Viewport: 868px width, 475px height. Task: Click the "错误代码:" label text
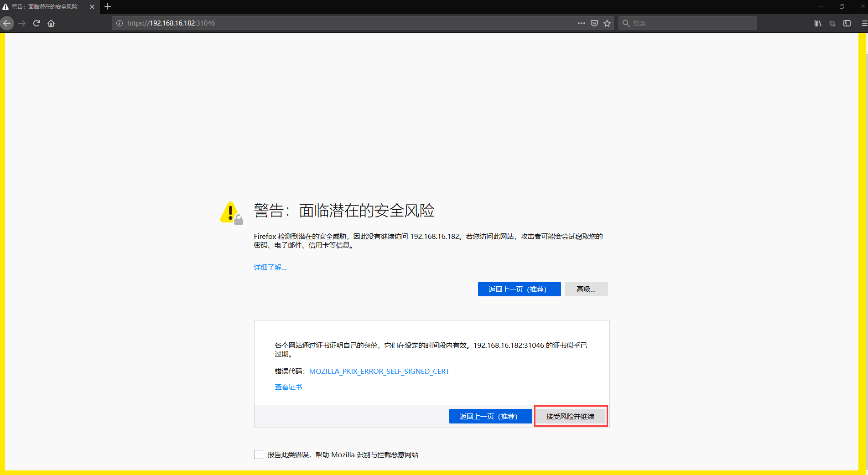[x=290, y=372]
